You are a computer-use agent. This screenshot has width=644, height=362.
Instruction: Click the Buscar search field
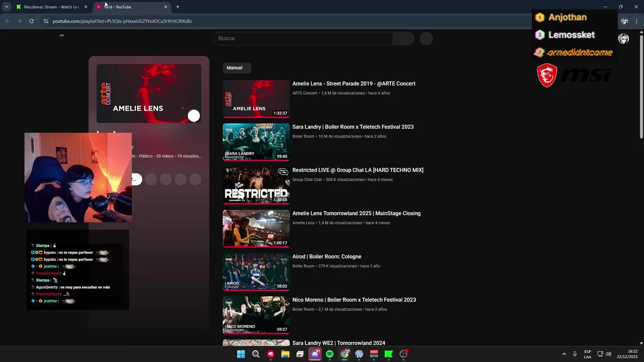pyautogui.click(x=303, y=38)
